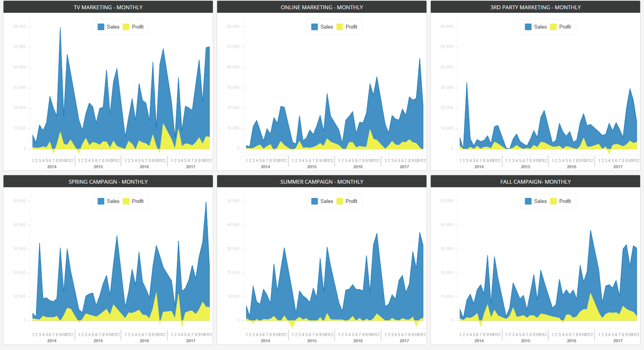Viewport: 644px width, 350px height.
Task: Toggle Profit series in TV Marketing legend
Action: click(133, 27)
